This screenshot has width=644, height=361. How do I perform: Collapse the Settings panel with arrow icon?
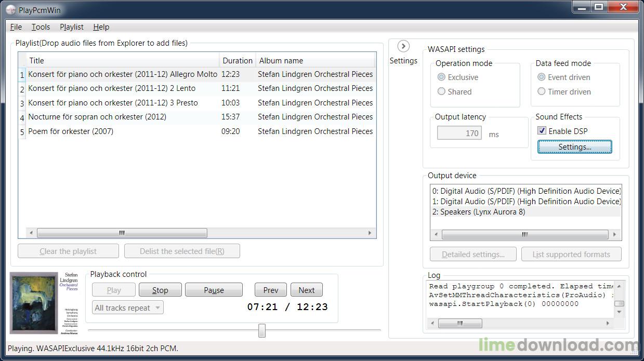click(403, 46)
